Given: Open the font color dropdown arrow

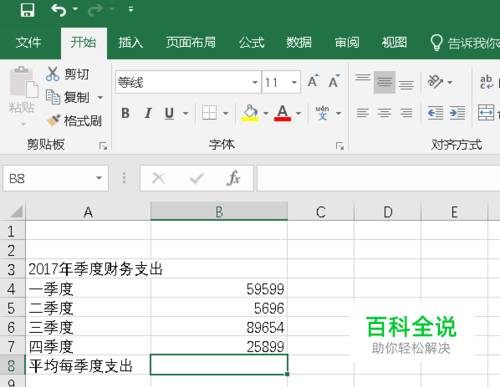Looking at the screenshot, I should tap(299, 114).
